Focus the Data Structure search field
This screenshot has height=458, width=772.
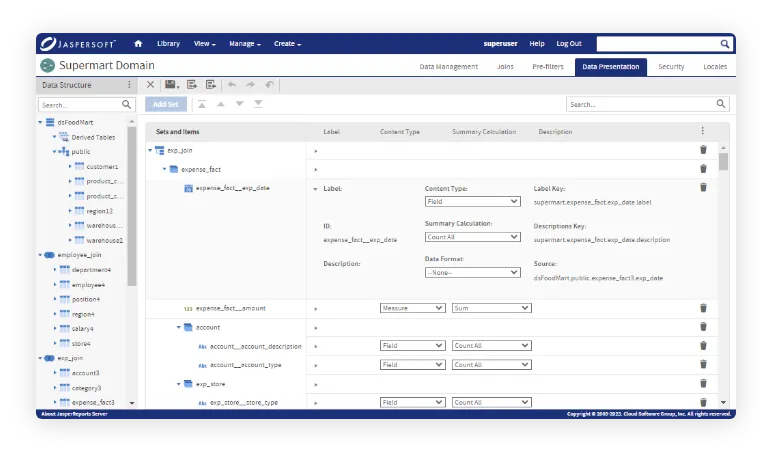tap(79, 105)
